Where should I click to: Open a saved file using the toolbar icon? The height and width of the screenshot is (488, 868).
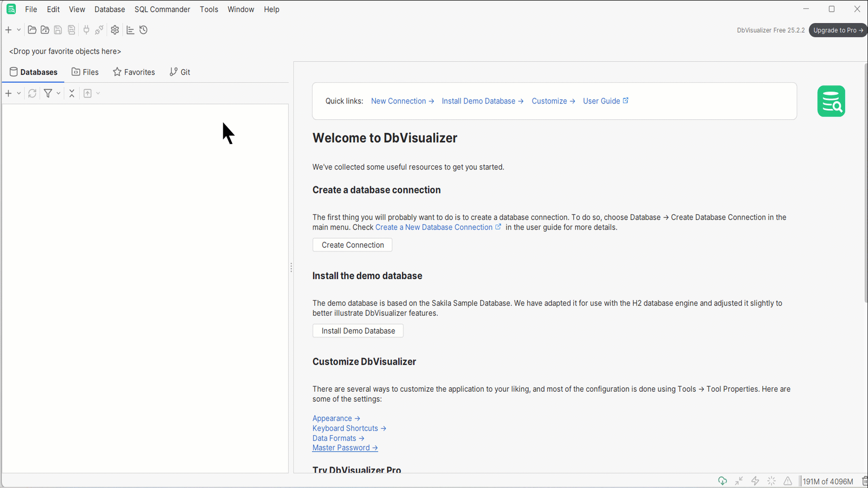[32, 30]
